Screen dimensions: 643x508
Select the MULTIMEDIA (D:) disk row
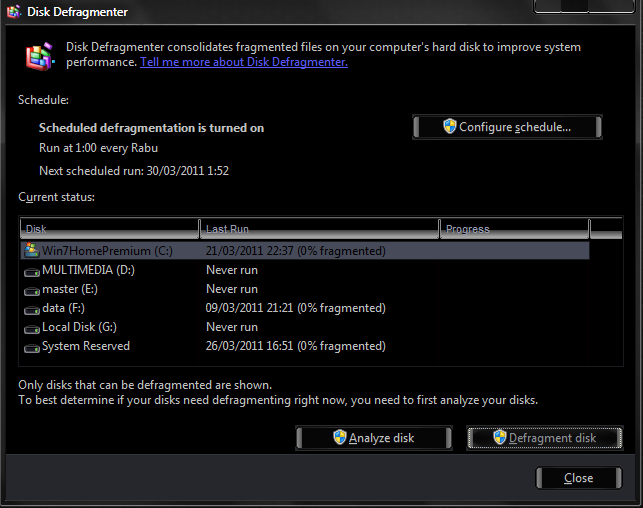point(305,270)
